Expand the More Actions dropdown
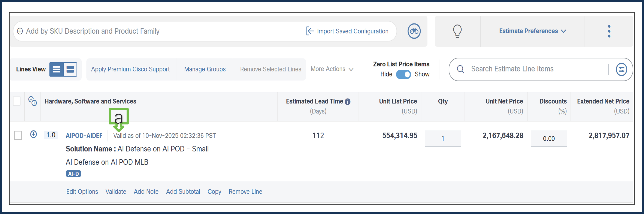Screen dimensions: 644x214 click(332, 69)
